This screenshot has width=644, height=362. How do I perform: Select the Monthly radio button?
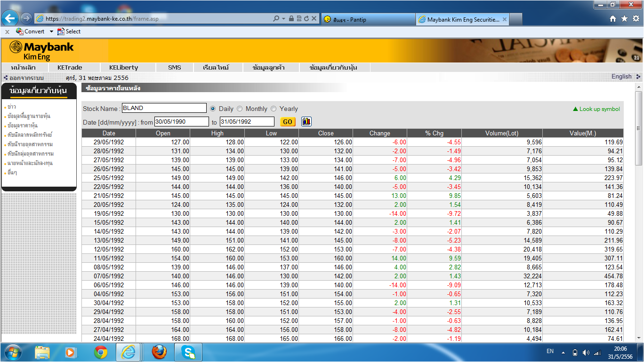point(240,109)
